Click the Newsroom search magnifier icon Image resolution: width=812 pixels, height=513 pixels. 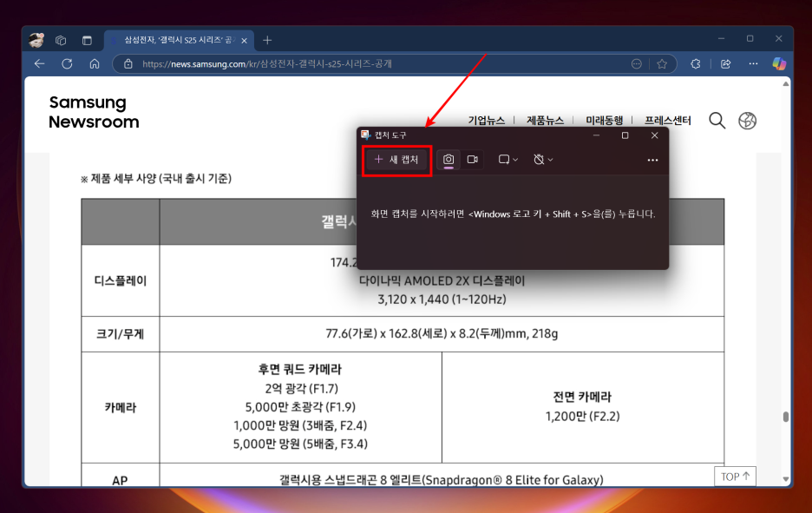click(717, 120)
